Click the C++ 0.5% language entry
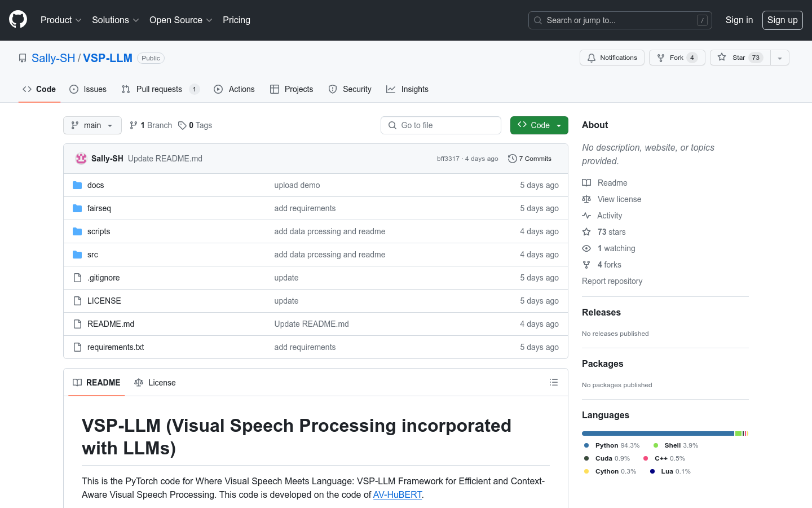 click(x=664, y=458)
